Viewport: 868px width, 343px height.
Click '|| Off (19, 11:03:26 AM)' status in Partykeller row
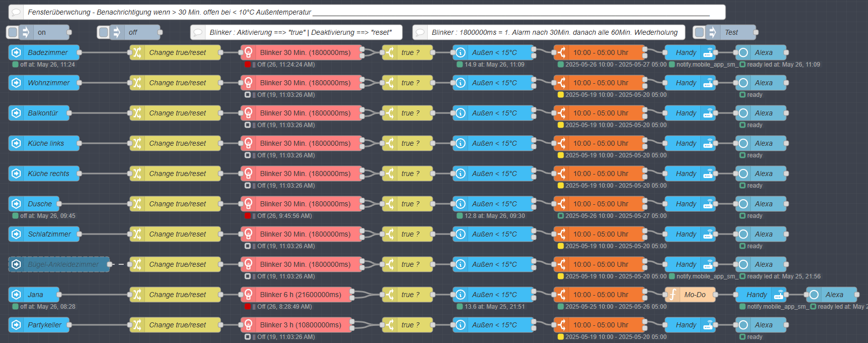click(283, 337)
